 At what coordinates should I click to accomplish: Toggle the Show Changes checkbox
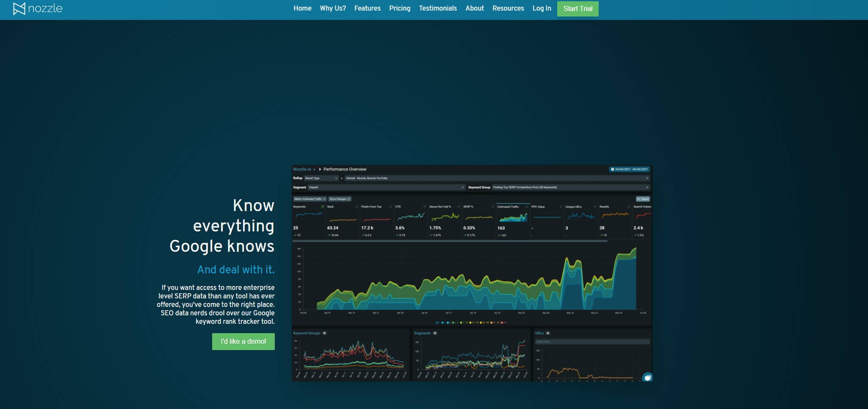[x=349, y=199]
